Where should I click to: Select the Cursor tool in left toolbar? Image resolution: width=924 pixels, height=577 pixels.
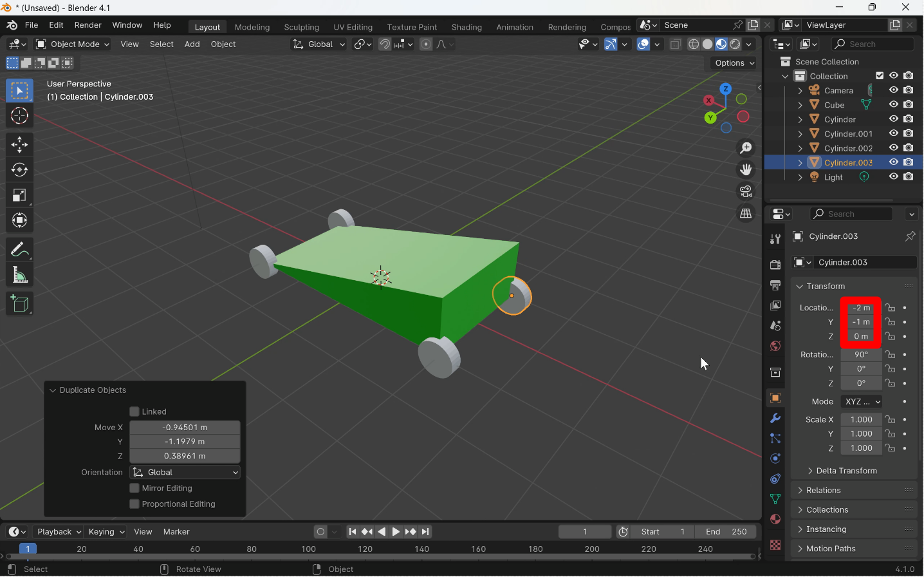(19, 116)
